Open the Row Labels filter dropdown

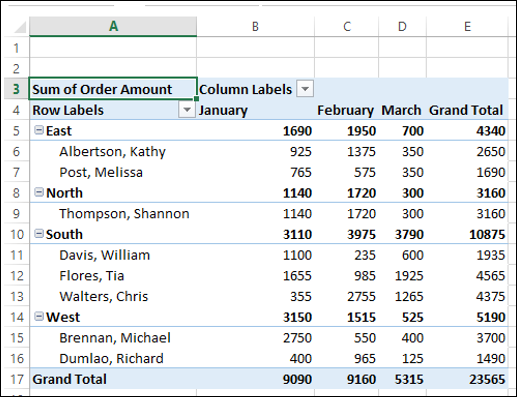coord(187,110)
